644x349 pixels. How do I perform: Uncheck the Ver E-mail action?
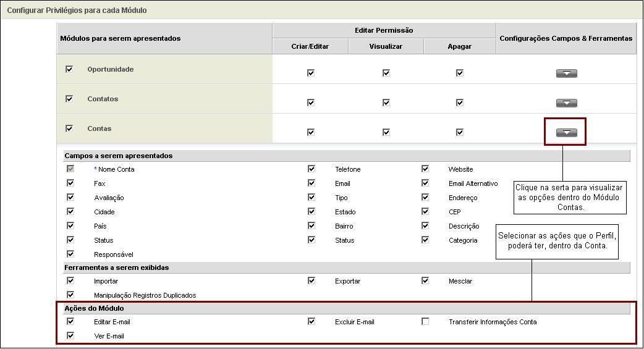(70, 335)
